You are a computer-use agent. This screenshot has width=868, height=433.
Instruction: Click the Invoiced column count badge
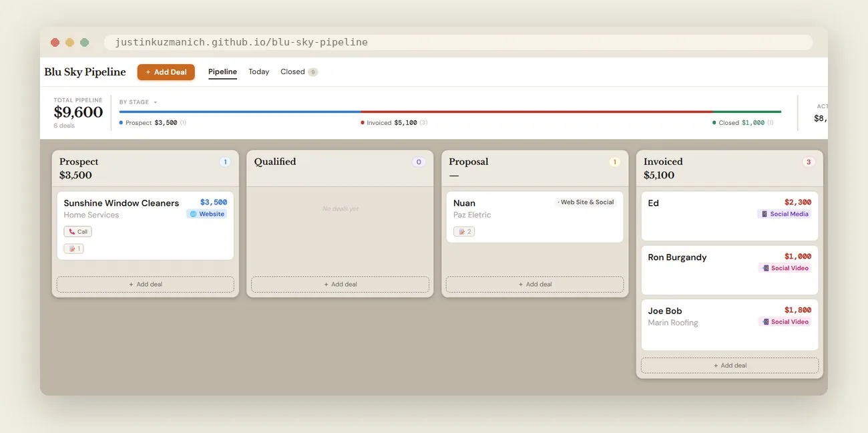[x=809, y=162]
